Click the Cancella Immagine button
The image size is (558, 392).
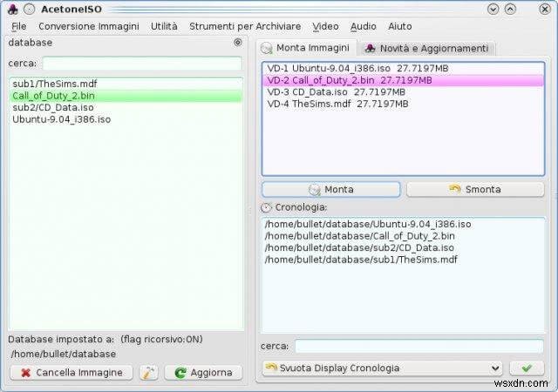coord(71,373)
